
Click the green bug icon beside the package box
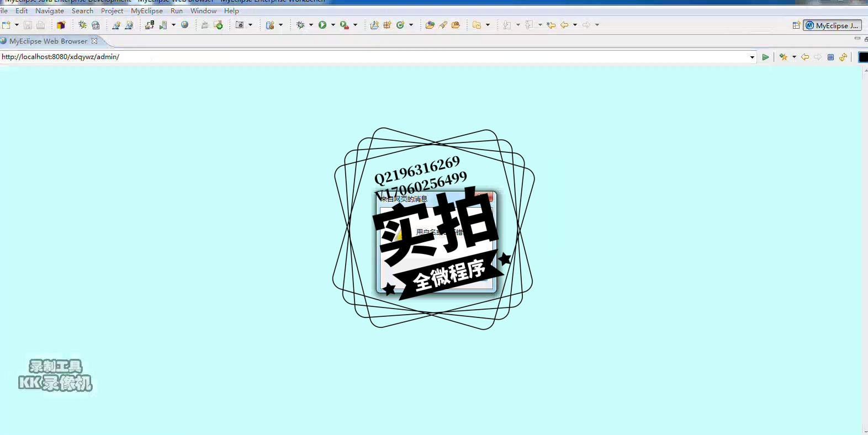click(x=82, y=25)
